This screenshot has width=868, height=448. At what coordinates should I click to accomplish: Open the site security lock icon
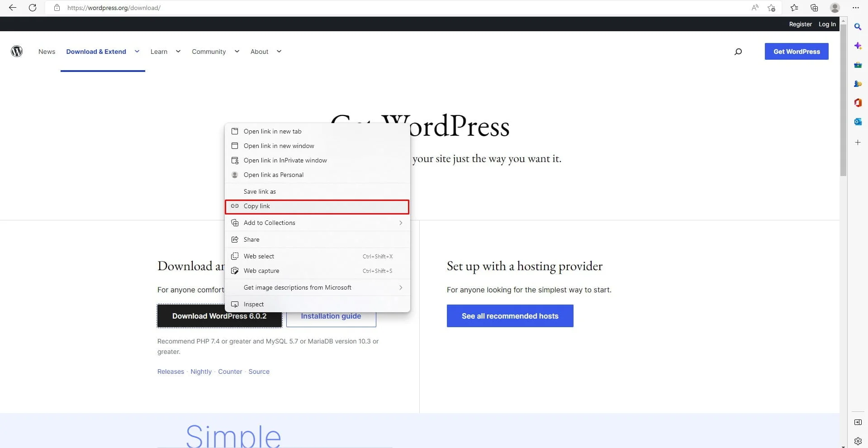coord(57,8)
